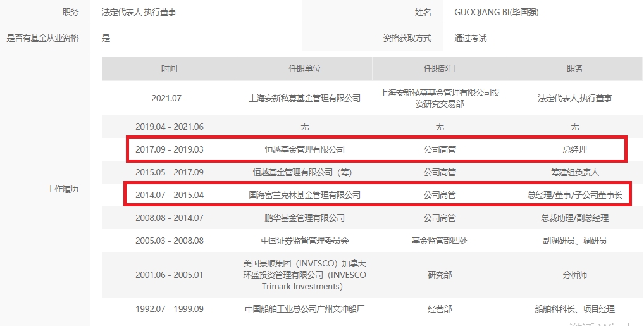The width and height of the screenshot is (644, 326).
Task: Click 船舶科科长、项目经理 cell
Action: pos(574,309)
